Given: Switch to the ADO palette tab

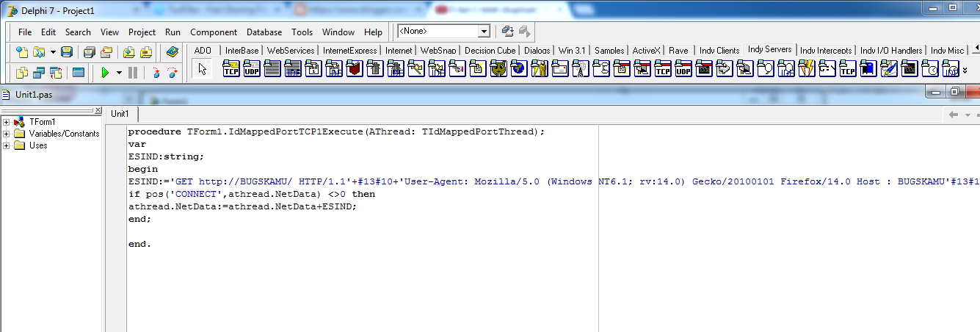Looking at the screenshot, I should click(203, 51).
